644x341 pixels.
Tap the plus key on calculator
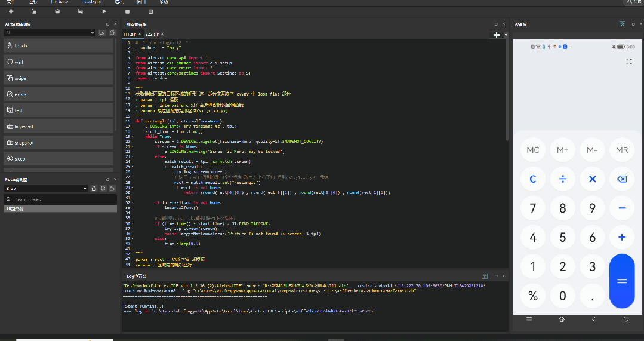pyautogui.click(x=622, y=237)
